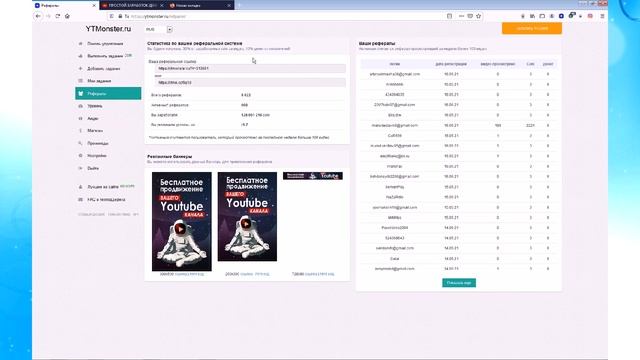Click the icon beside 'Магазин'

click(80, 131)
